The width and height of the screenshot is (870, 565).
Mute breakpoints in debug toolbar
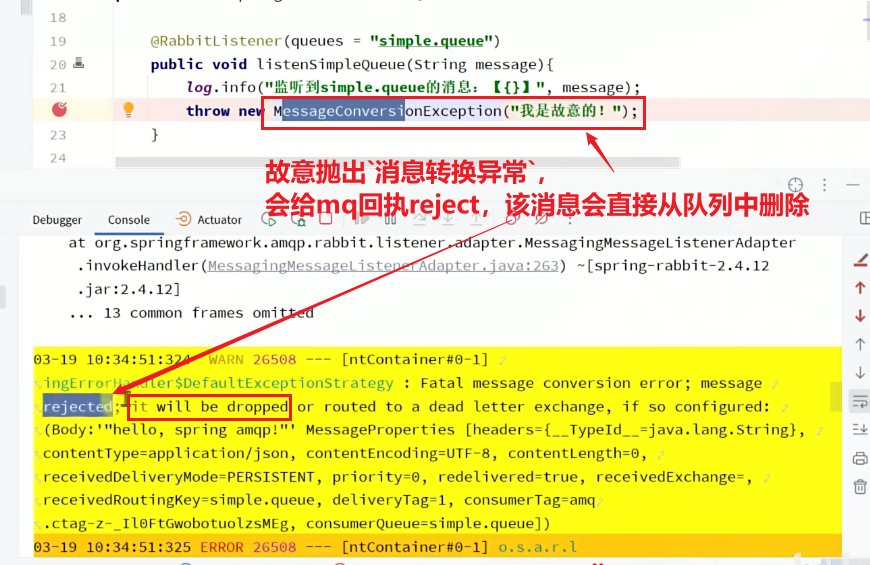click(x=540, y=219)
